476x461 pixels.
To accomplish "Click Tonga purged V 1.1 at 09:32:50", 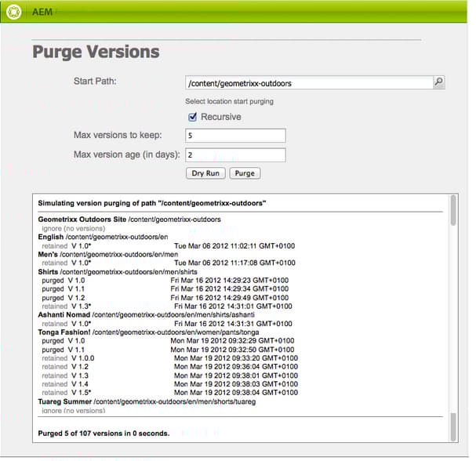I will (x=168, y=350).
